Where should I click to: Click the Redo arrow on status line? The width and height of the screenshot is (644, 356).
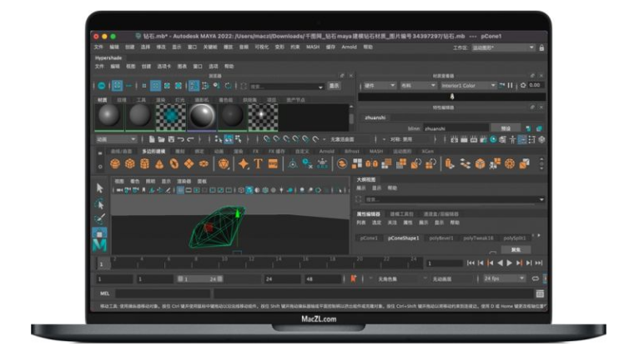(190, 139)
